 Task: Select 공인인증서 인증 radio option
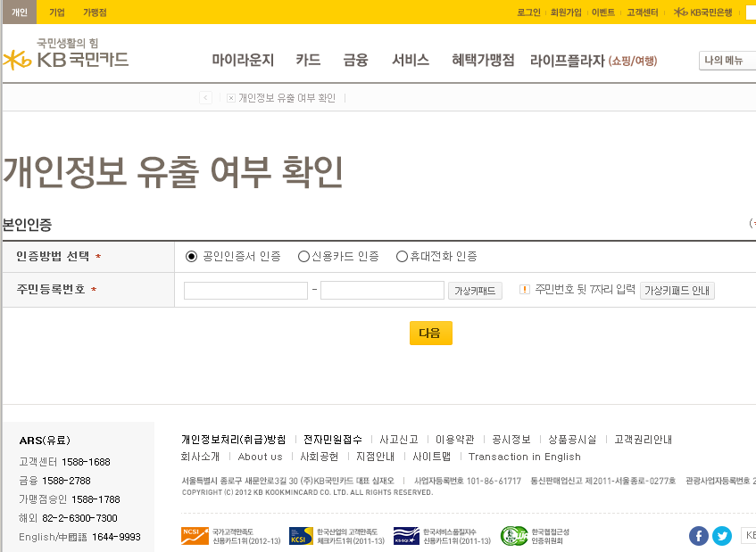click(x=191, y=257)
